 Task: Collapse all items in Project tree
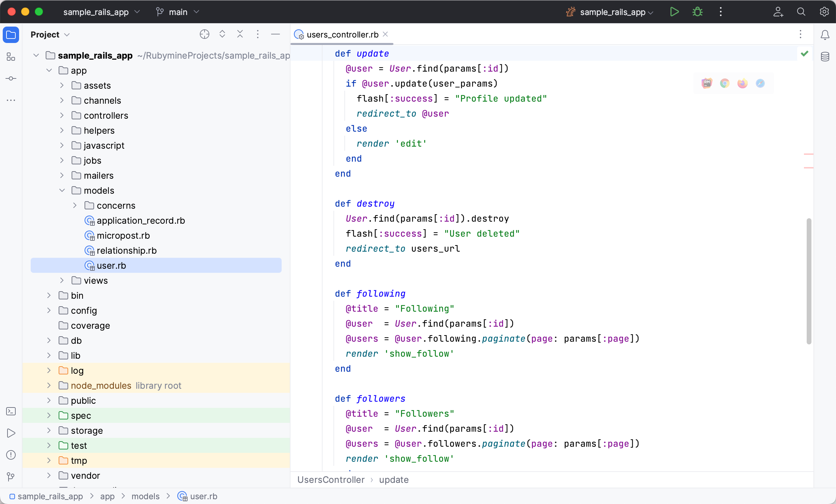point(240,34)
